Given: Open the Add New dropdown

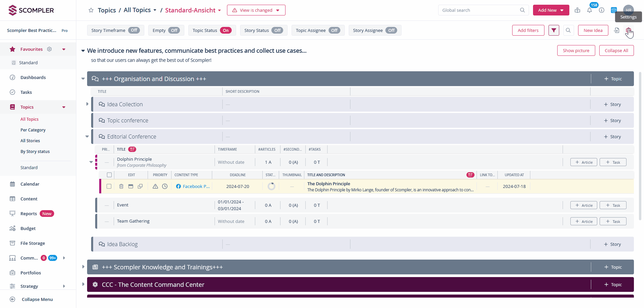Looking at the screenshot, I should coord(551,10).
